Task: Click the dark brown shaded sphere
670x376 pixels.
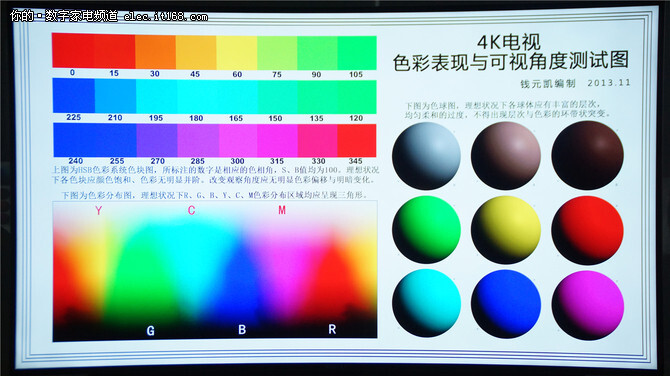Action: pyautogui.click(x=588, y=155)
